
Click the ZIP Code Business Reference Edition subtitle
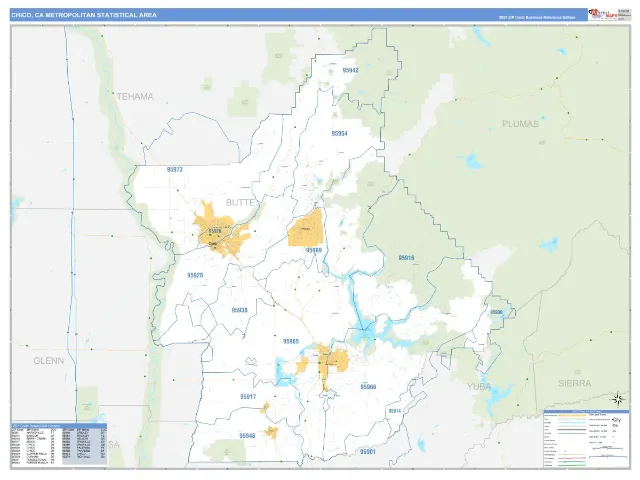point(537,18)
